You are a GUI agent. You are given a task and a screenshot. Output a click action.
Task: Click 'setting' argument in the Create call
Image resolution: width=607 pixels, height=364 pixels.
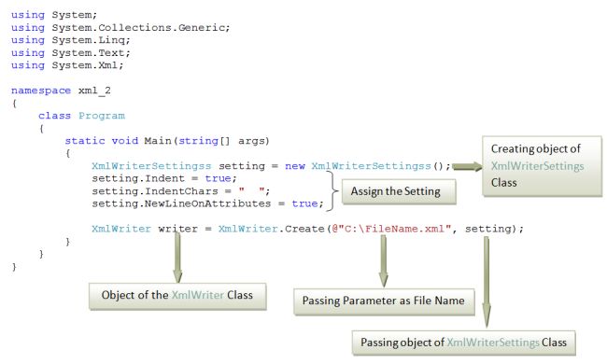(488, 230)
